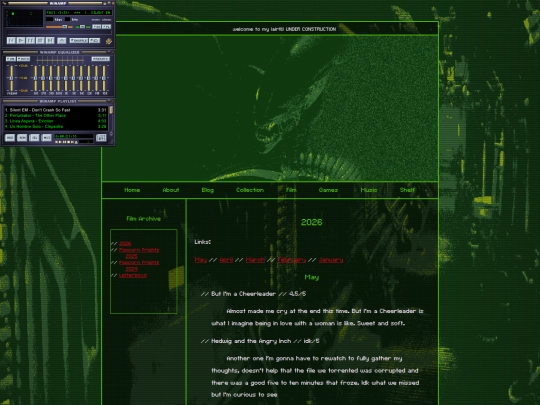Open the playlist ADD menu button
This screenshot has width=540, height=405.
click(x=10, y=138)
